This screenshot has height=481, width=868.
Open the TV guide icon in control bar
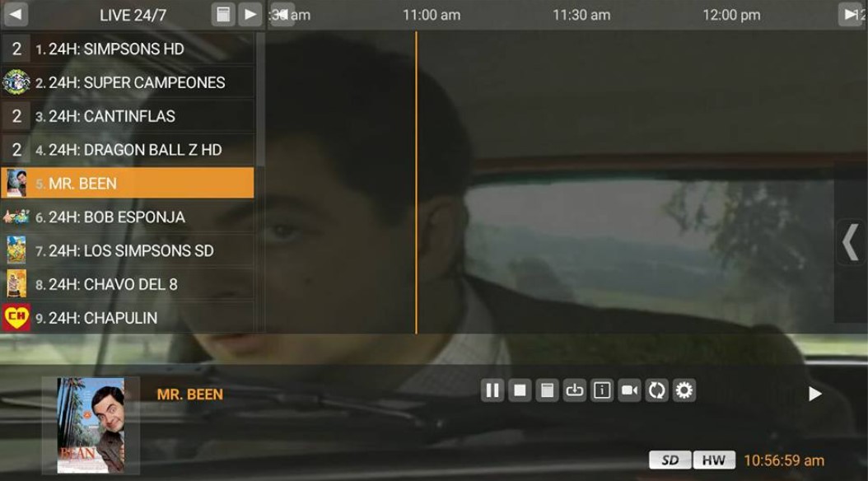point(547,390)
